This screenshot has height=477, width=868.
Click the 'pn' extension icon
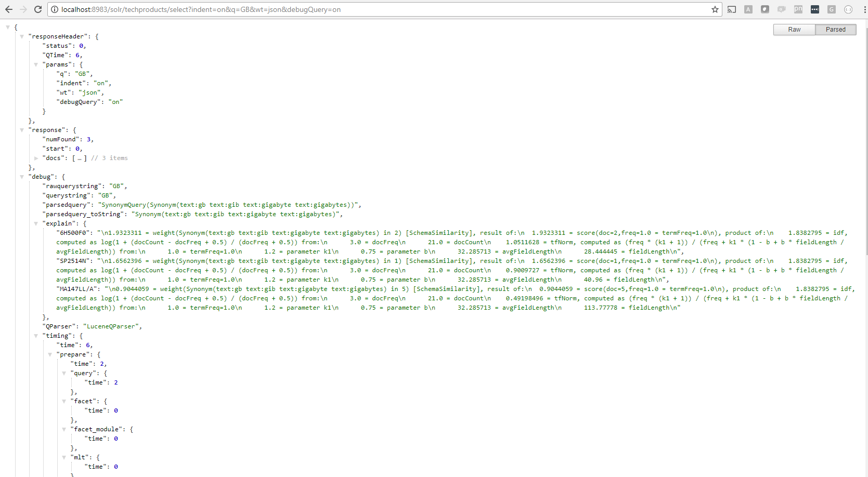point(798,9)
